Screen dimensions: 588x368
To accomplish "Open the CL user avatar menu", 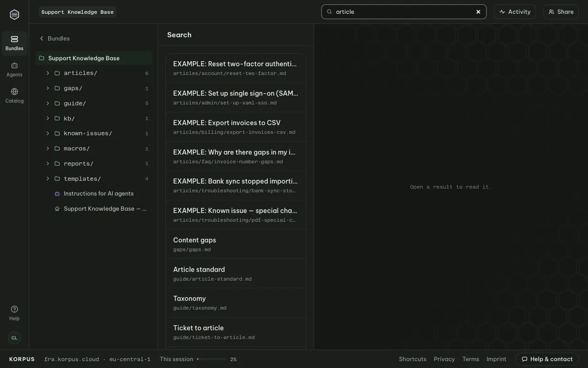I will (14, 338).
